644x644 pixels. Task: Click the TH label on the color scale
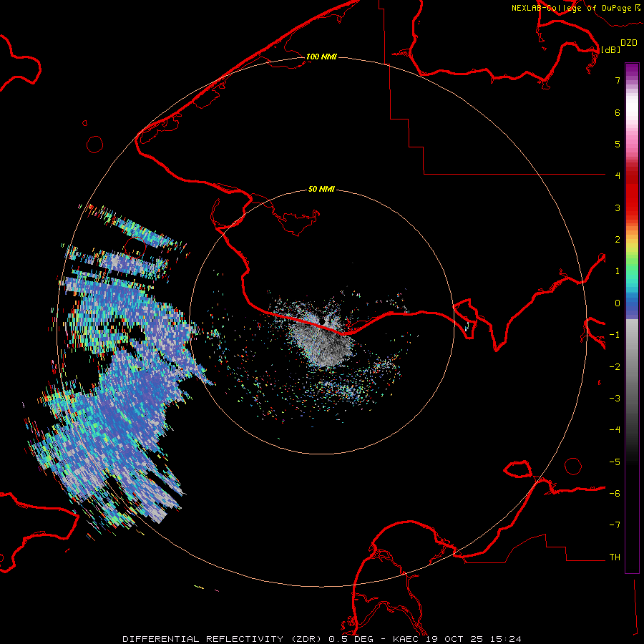(615, 557)
